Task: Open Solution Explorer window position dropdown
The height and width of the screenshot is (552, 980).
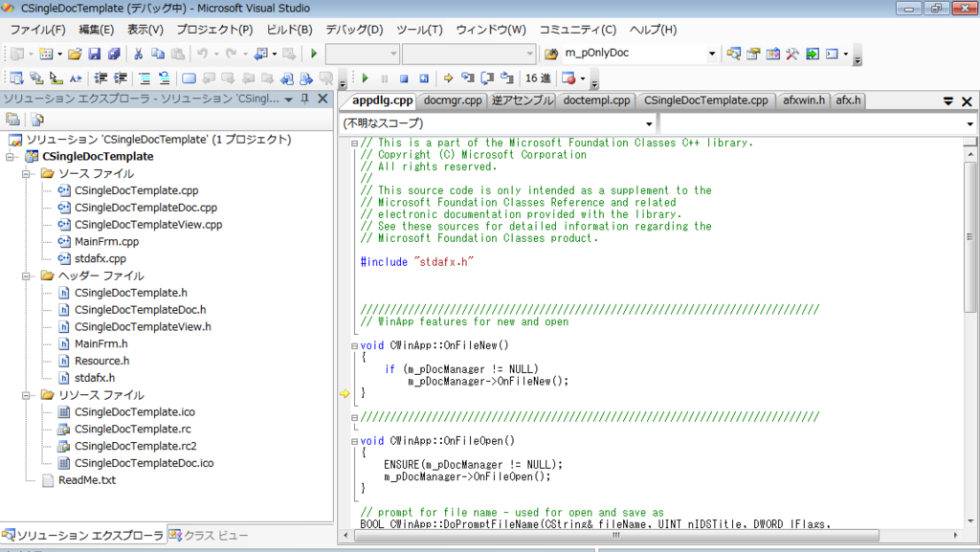Action: (289, 99)
